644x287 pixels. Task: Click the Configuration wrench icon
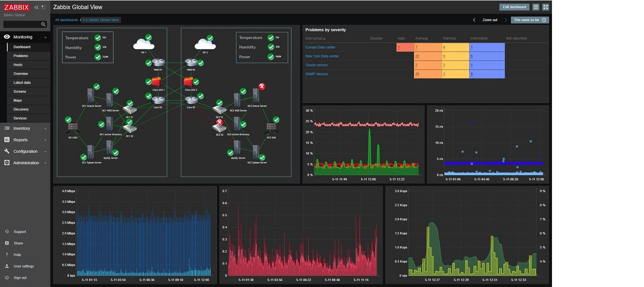coord(7,151)
